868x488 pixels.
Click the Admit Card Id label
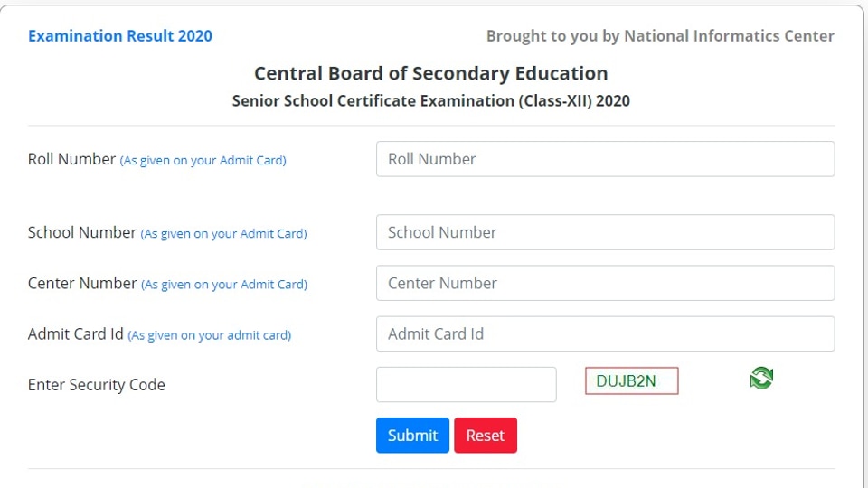[x=75, y=334]
